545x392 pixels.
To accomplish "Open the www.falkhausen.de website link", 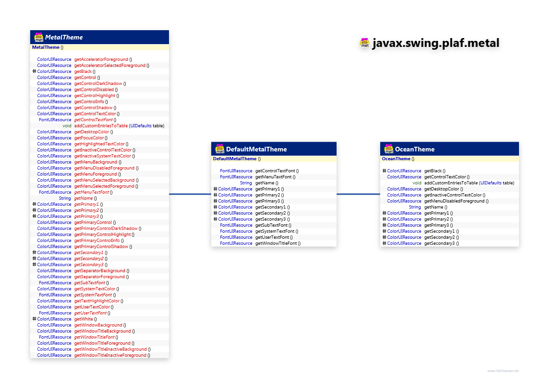I will (x=503, y=371).
